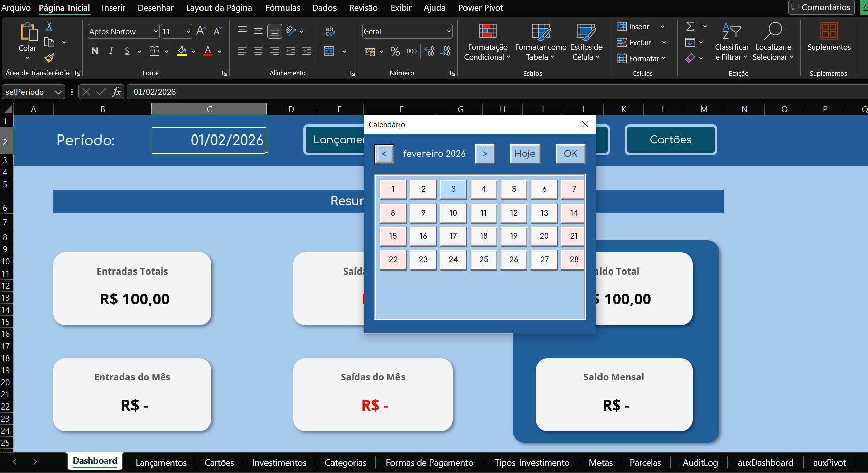Image resolution: width=868 pixels, height=473 pixels.
Task: Go to next month in calendar
Action: [485, 154]
